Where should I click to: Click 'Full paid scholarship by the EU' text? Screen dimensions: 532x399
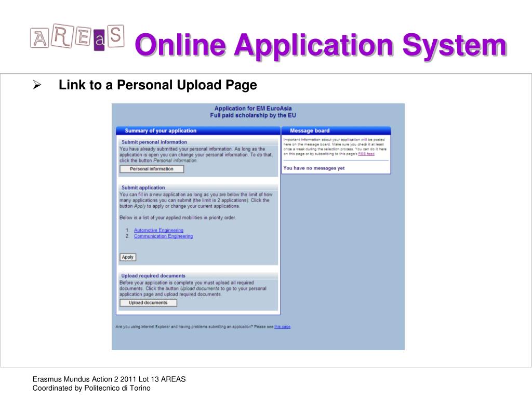(253, 115)
